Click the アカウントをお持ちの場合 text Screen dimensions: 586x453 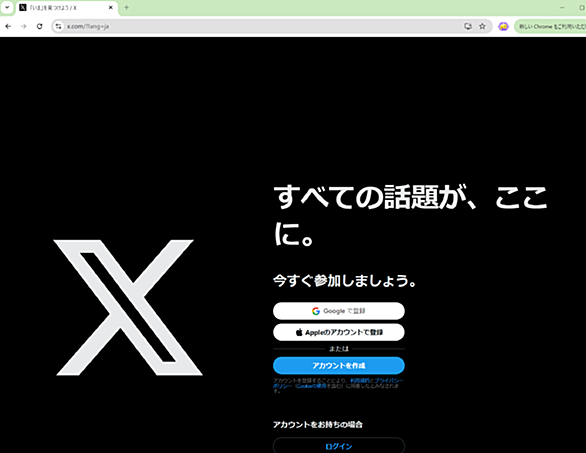(x=318, y=425)
